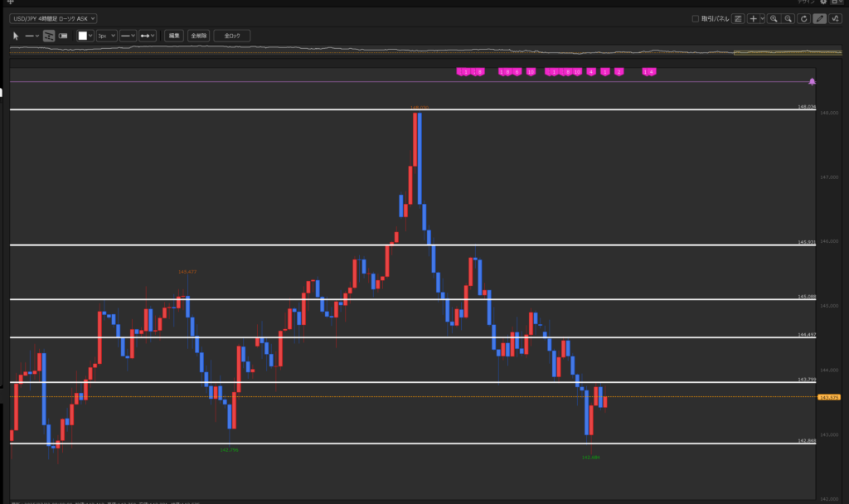Viewport: 849px width, 504px height.
Task: Open the line style dropdown
Action: tap(128, 36)
